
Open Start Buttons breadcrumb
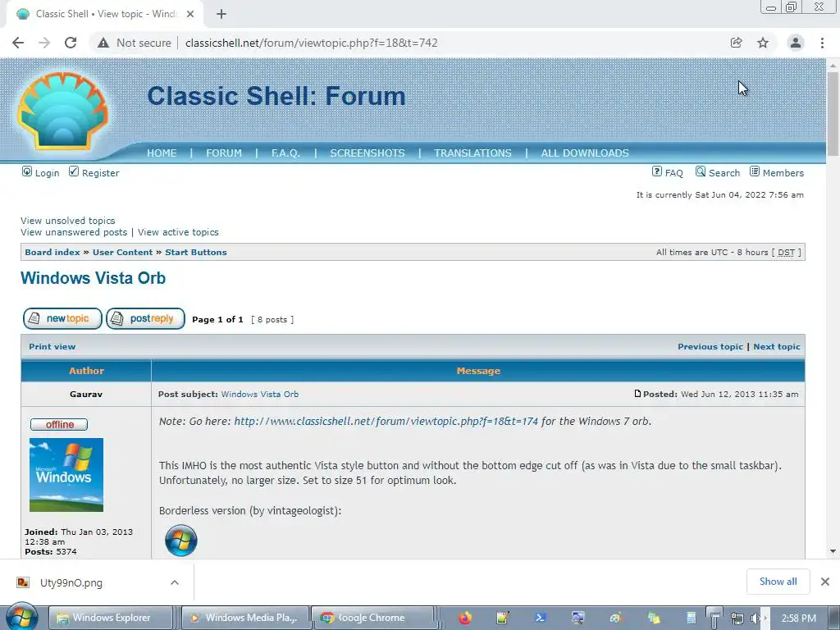195,253
